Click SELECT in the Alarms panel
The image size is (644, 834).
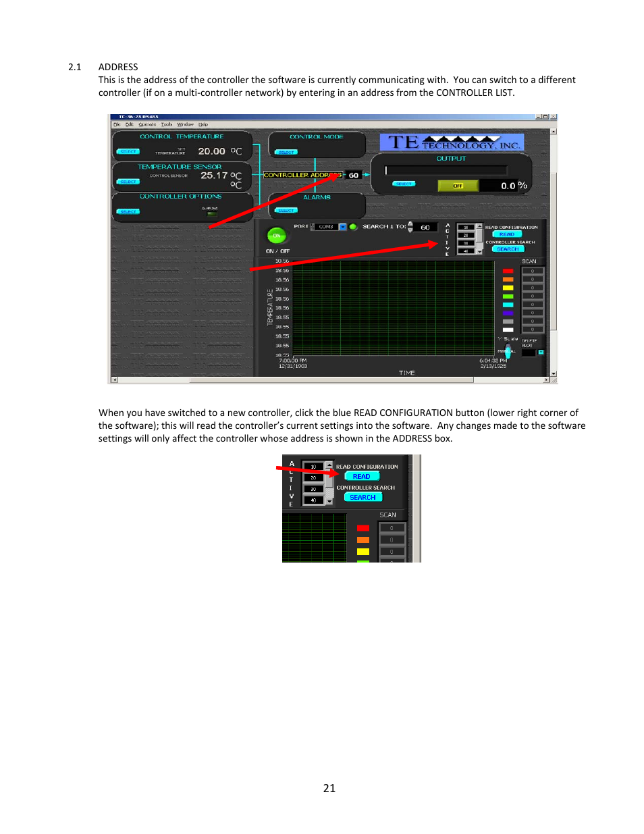[286, 210]
